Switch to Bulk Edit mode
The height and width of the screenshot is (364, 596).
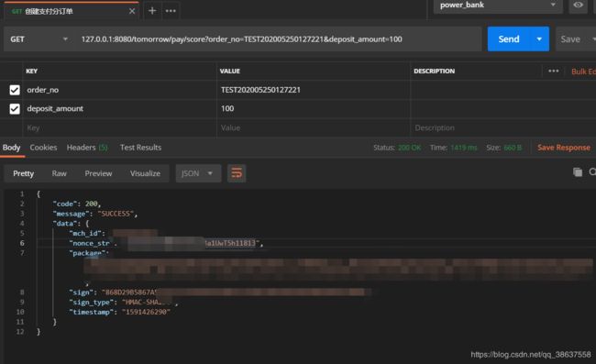click(583, 72)
